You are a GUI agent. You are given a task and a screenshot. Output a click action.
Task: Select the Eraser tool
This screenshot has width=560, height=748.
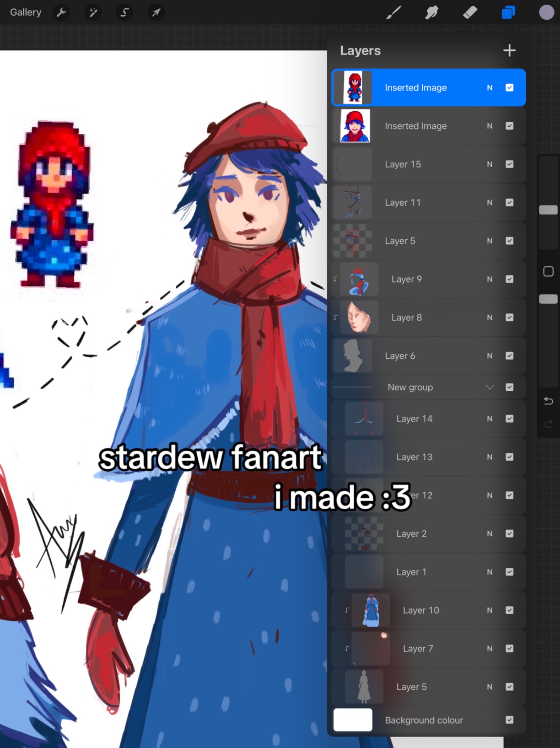(x=470, y=12)
